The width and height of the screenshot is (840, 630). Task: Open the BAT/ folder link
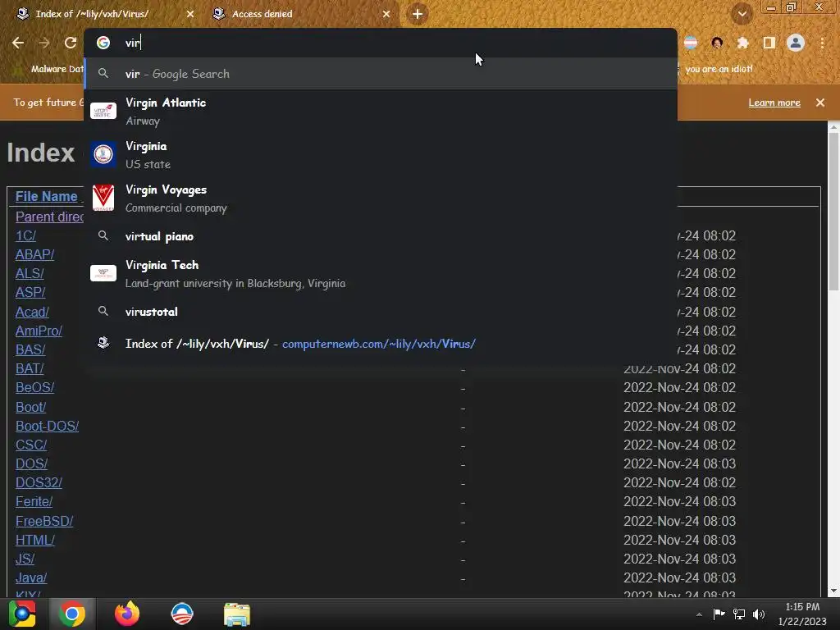click(x=30, y=369)
